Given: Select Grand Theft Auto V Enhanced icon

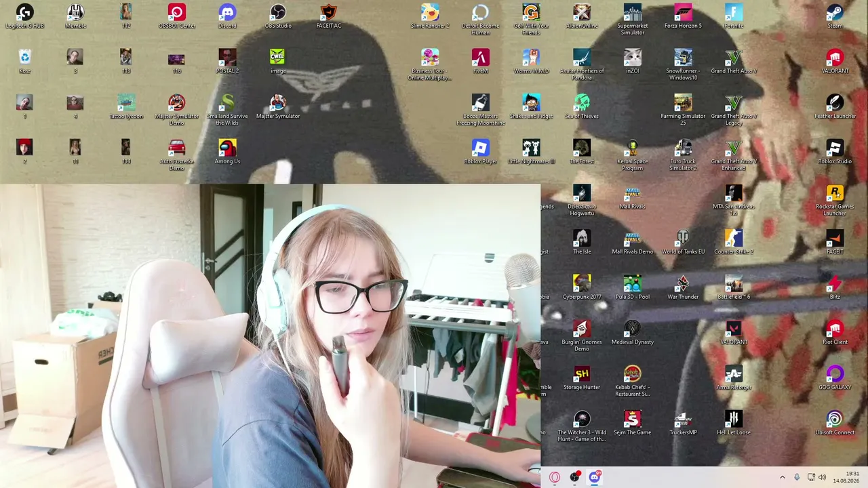Looking at the screenshot, I should 734,155.
